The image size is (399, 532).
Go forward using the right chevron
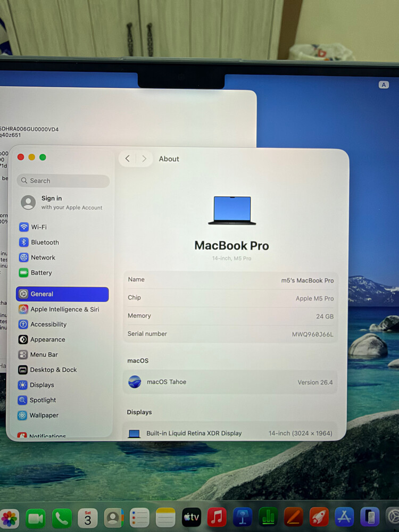click(144, 159)
